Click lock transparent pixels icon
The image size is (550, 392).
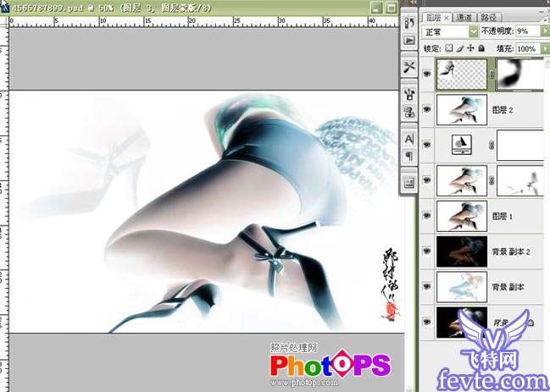click(x=448, y=48)
